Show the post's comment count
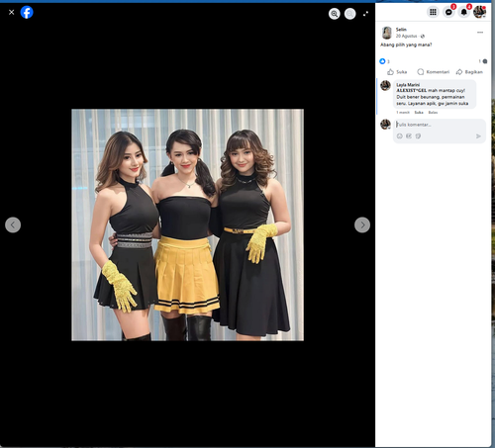The width and height of the screenshot is (495, 448). click(483, 61)
